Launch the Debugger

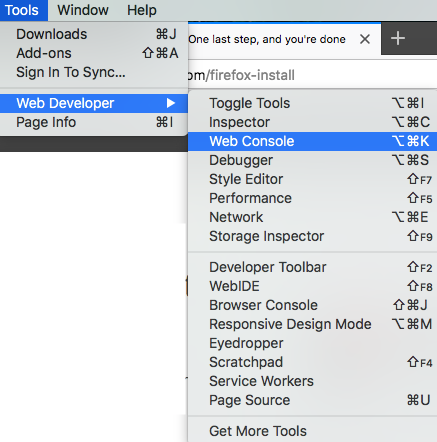[312, 160]
